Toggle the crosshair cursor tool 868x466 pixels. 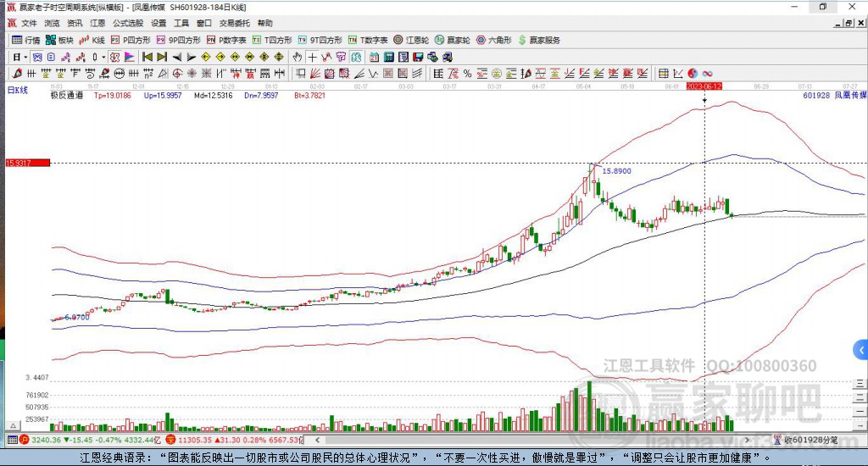pyautogui.click(x=313, y=57)
